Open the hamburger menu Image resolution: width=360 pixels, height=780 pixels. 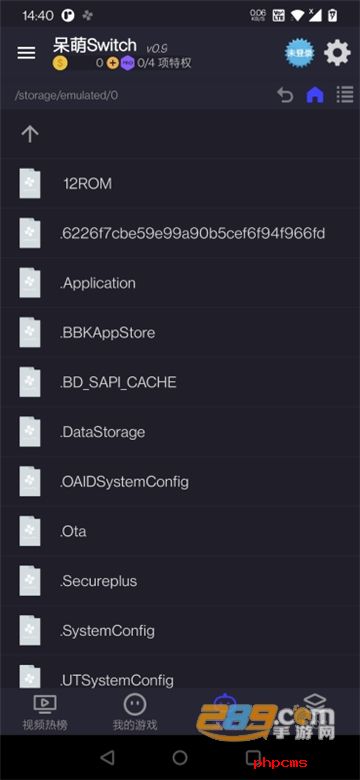(26, 53)
